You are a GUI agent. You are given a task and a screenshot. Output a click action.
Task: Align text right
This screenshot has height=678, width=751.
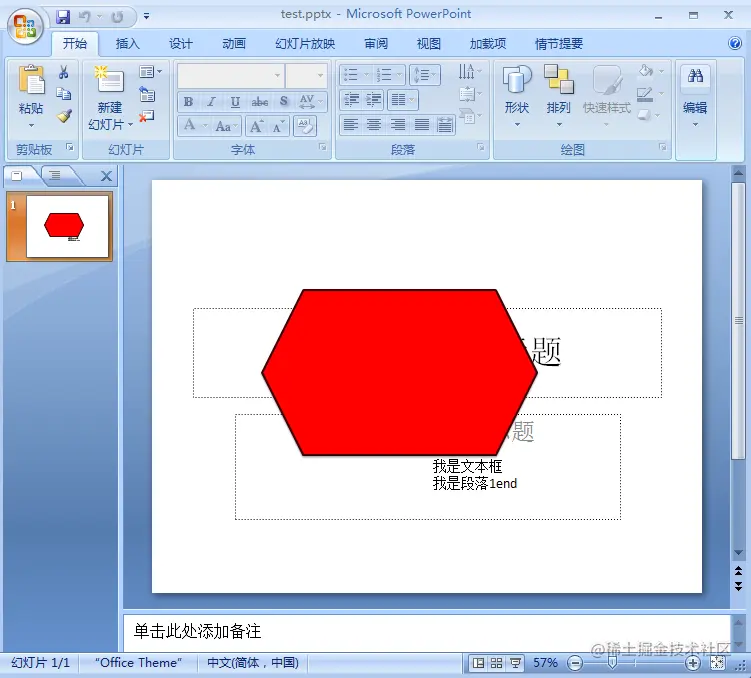(x=398, y=125)
